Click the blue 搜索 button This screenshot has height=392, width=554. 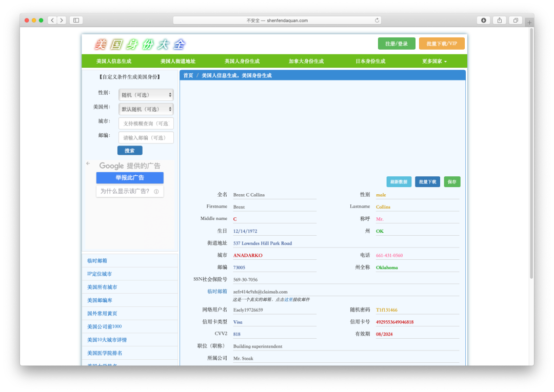pyautogui.click(x=130, y=151)
